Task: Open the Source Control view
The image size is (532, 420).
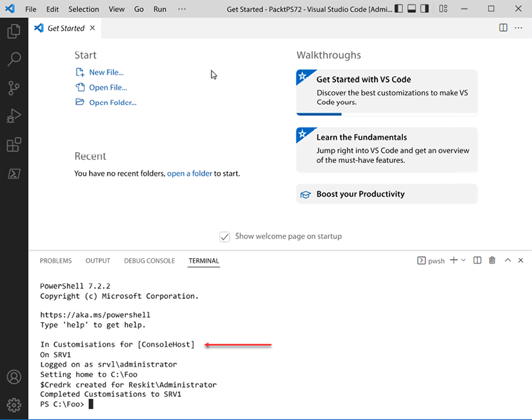Action: tap(14, 88)
